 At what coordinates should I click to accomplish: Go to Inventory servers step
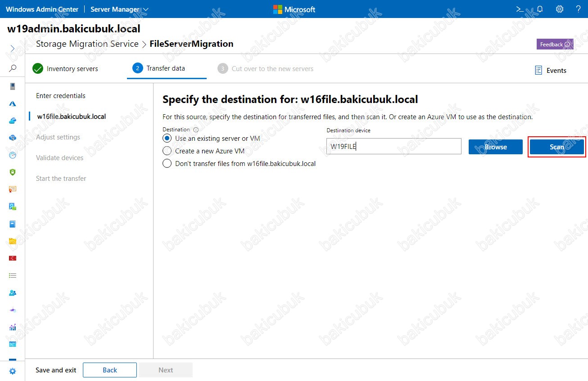tap(65, 69)
